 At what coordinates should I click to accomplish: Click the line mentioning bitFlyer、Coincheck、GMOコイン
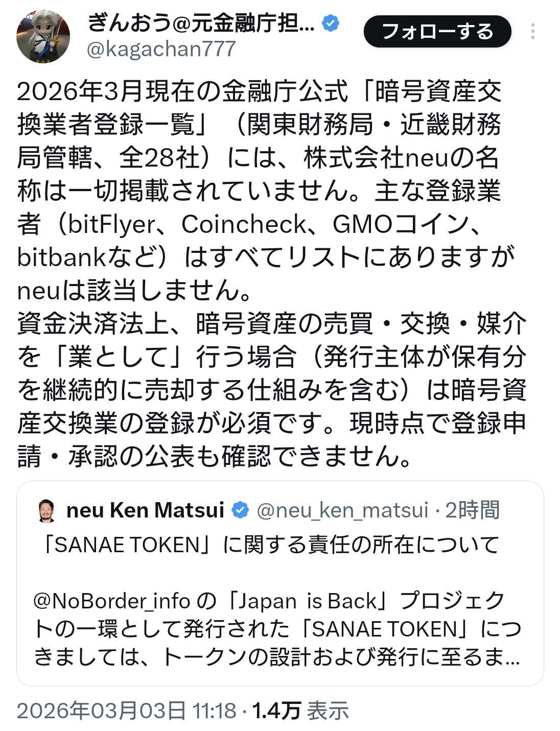(x=250, y=224)
